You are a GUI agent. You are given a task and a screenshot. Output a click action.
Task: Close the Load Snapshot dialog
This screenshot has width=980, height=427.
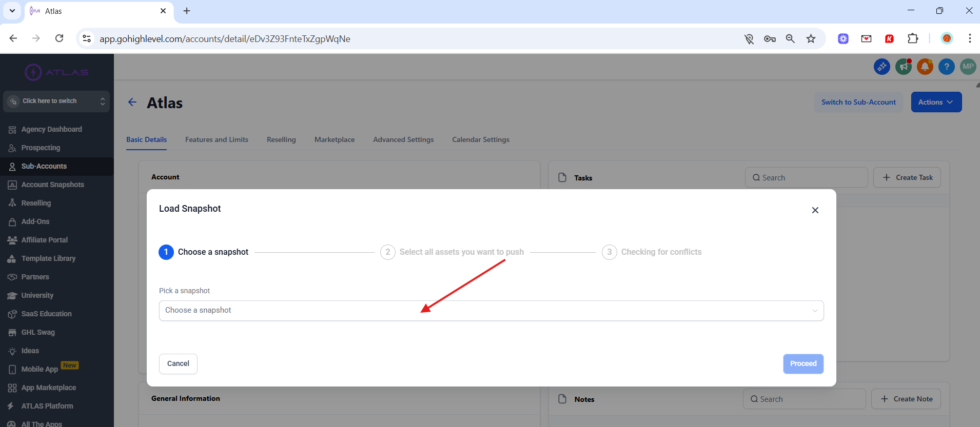pyautogui.click(x=815, y=210)
